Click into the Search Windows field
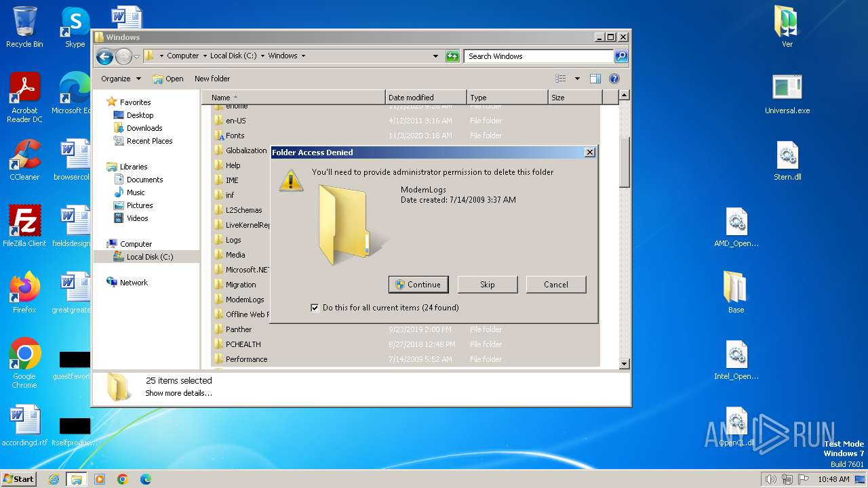 coord(539,56)
